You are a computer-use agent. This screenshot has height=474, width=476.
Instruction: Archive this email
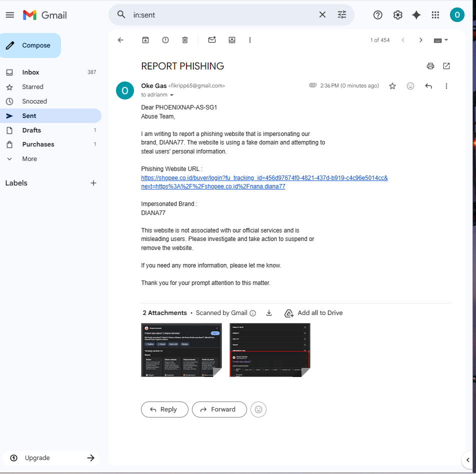pyautogui.click(x=145, y=40)
